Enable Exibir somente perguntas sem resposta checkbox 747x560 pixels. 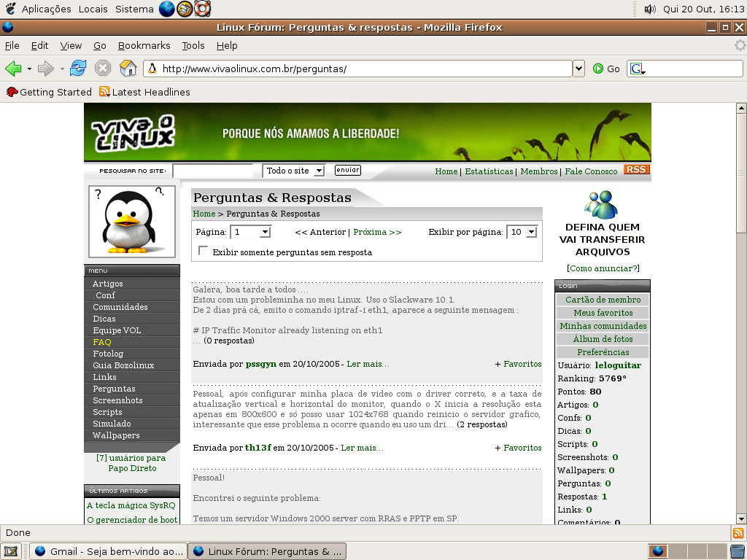click(x=203, y=251)
